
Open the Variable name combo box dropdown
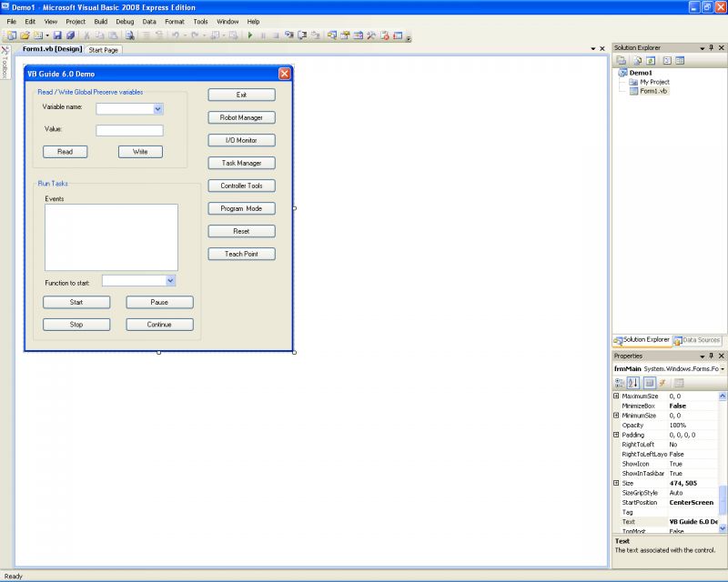pos(157,109)
